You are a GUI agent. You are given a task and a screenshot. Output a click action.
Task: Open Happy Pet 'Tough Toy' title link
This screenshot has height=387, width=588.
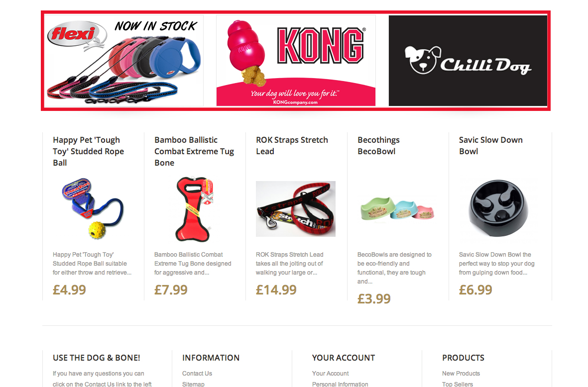89,151
